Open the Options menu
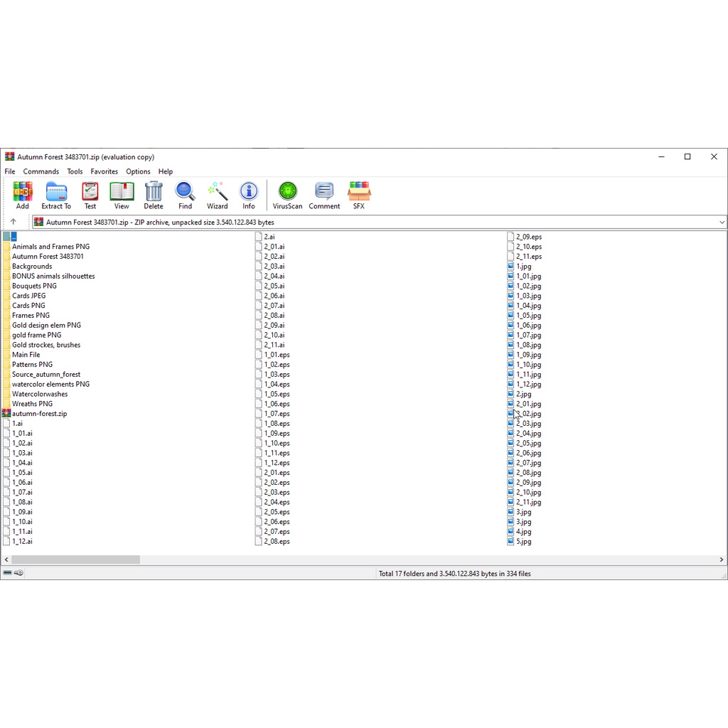The height and width of the screenshot is (728, 728). tap(138, 171)
